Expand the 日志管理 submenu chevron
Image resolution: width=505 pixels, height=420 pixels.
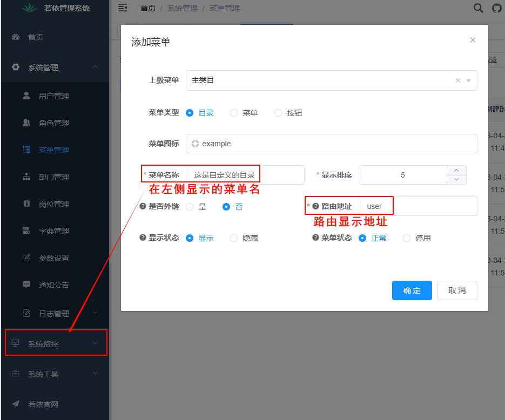pos(95,313)
